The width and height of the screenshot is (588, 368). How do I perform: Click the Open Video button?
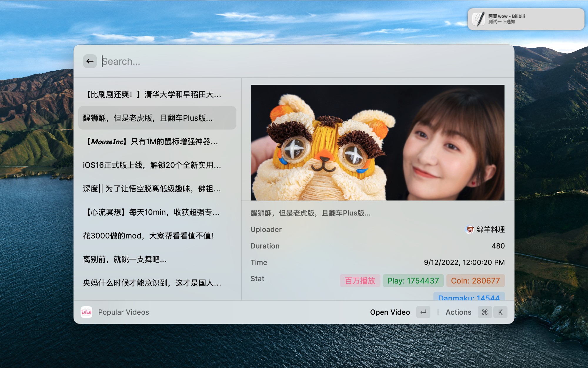(390, 312)
